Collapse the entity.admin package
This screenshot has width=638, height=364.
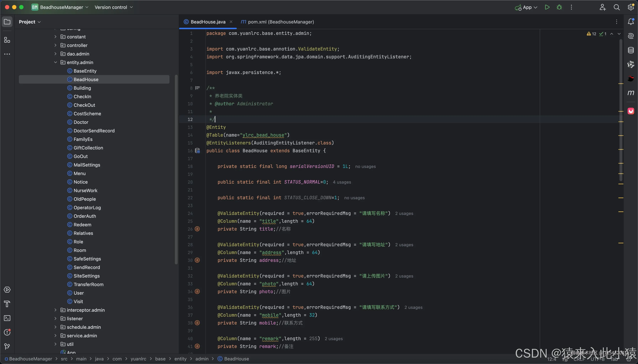click(56, 62)
